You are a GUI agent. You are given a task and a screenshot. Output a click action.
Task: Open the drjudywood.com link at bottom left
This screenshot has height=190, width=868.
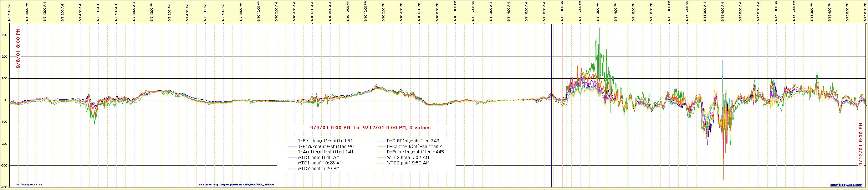(29, 185)
